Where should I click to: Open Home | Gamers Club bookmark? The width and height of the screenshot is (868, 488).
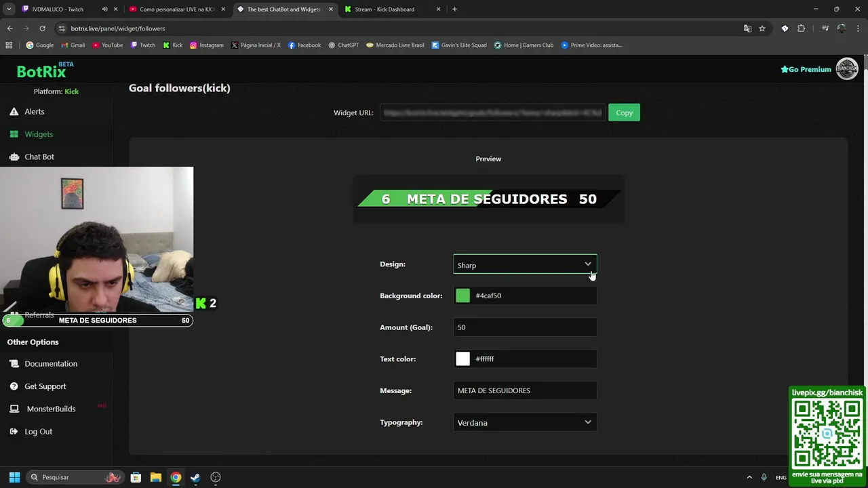[x=523, y=45]
